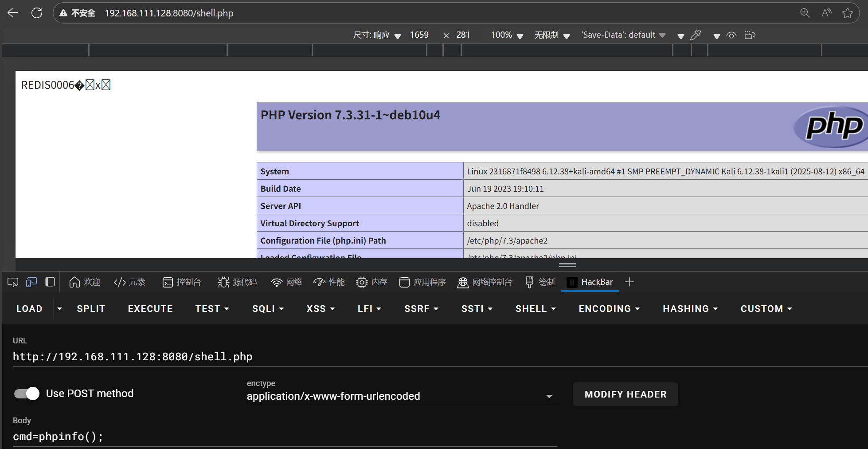Click the plus icon to add tools
This screenshot has height=449, width=868.
click(x=629, y=282)
